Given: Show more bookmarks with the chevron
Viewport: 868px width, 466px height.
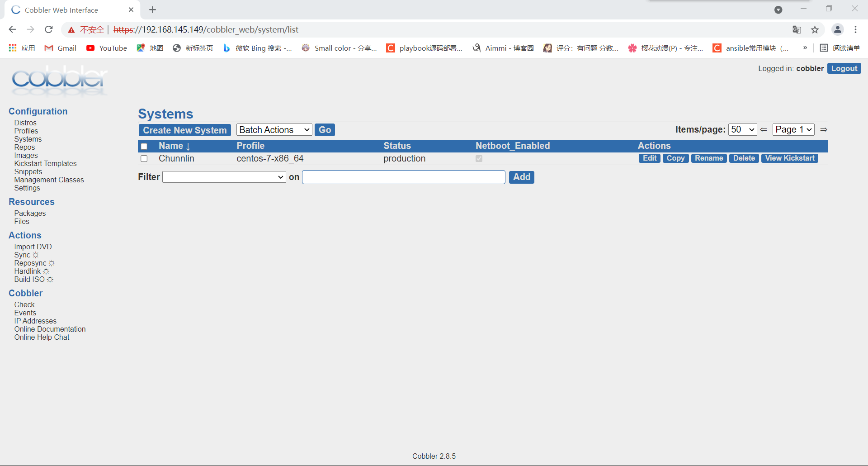Looking at the screenshot, I should (805, 48).
